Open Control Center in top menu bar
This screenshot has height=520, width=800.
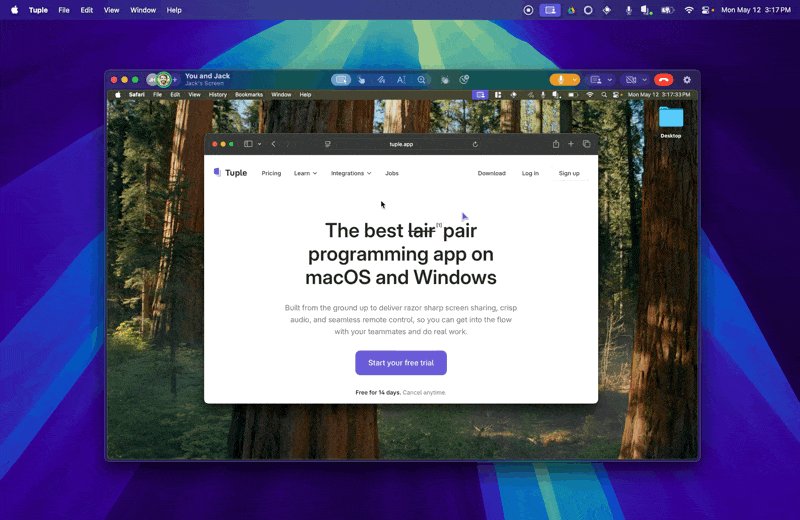pyautogui.click(x=707, y=10)
